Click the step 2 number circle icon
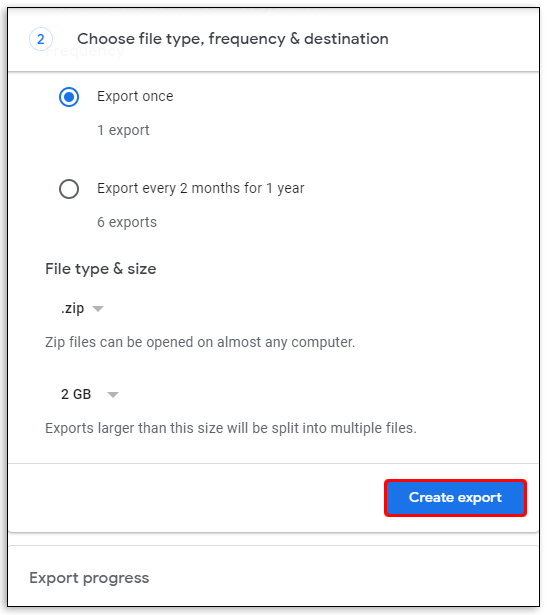 tap(41, 39)
